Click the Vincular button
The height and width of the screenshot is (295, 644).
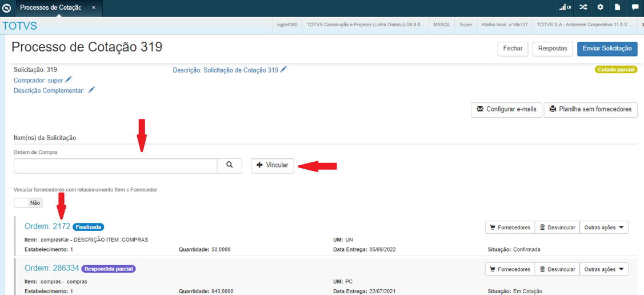[273, 166]
